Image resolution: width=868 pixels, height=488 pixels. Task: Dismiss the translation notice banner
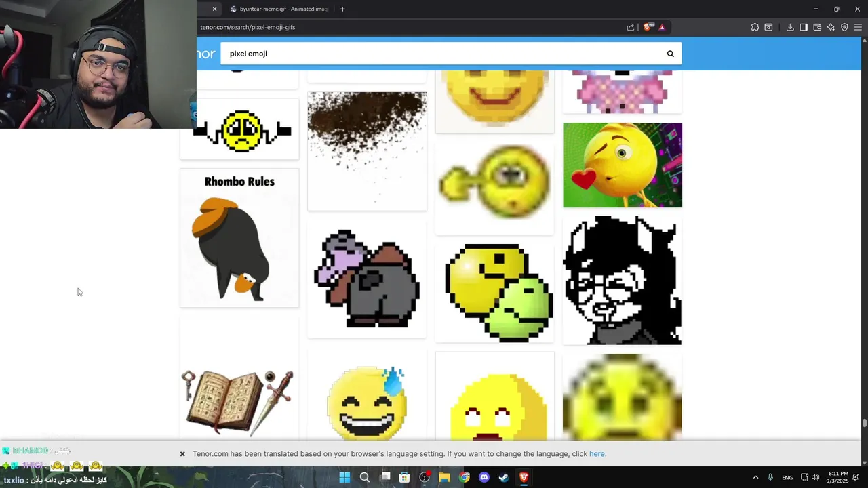182,454
